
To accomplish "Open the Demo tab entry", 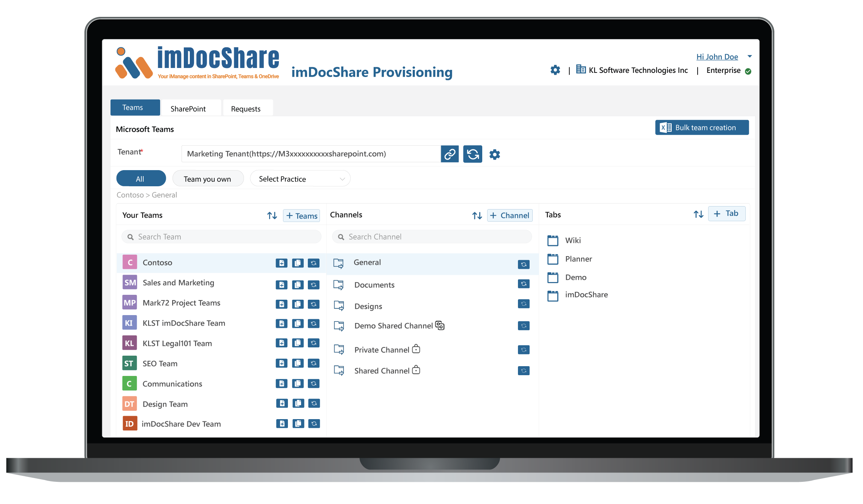I will click(x=567, y=277).
